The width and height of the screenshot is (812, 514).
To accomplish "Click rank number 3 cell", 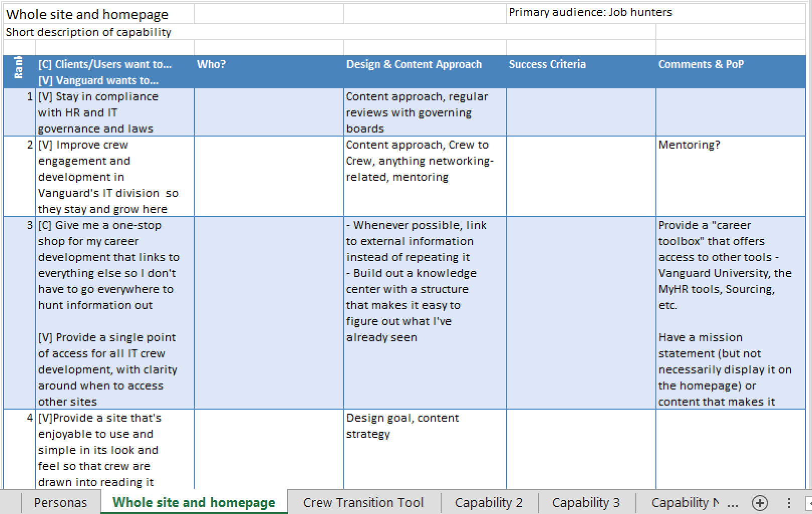I will [x=20, y=313].
